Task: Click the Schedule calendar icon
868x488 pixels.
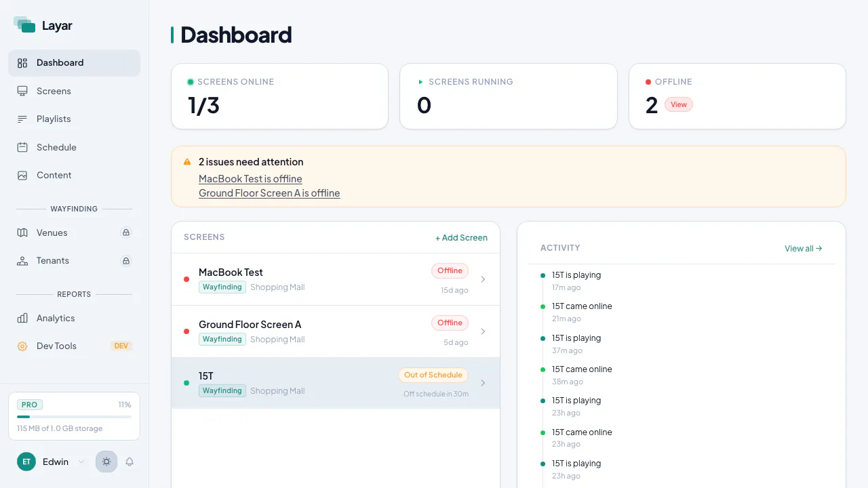Action: (x=22, y=147)
